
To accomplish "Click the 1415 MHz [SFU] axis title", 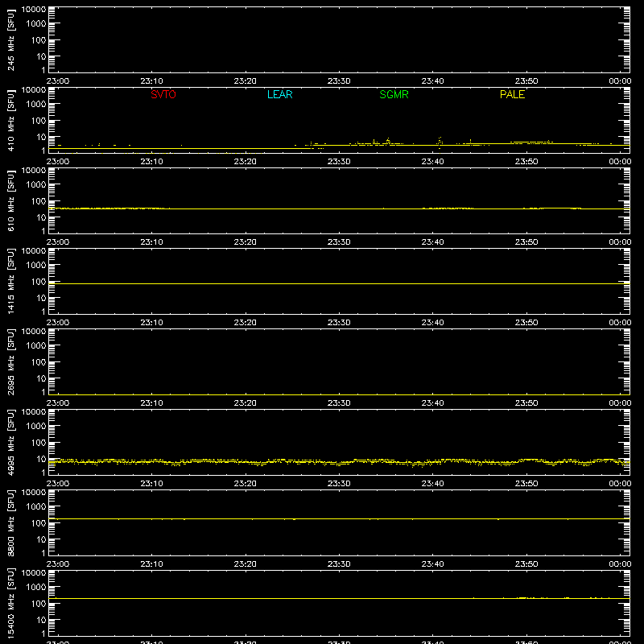I will click(10, 281).
